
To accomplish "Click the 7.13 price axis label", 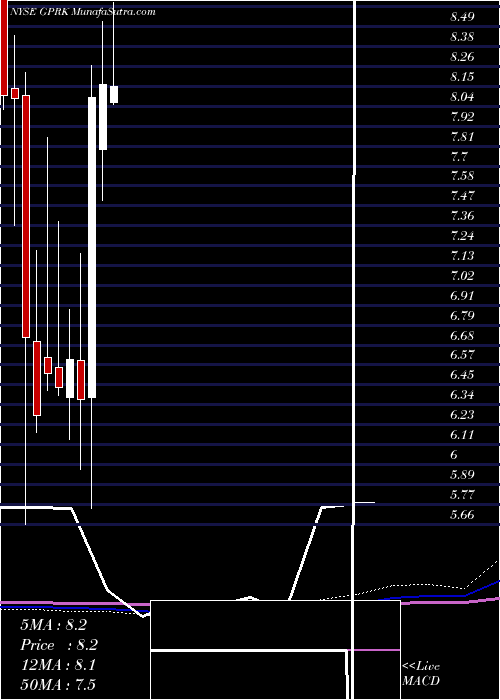I will (x=462, y=256).
